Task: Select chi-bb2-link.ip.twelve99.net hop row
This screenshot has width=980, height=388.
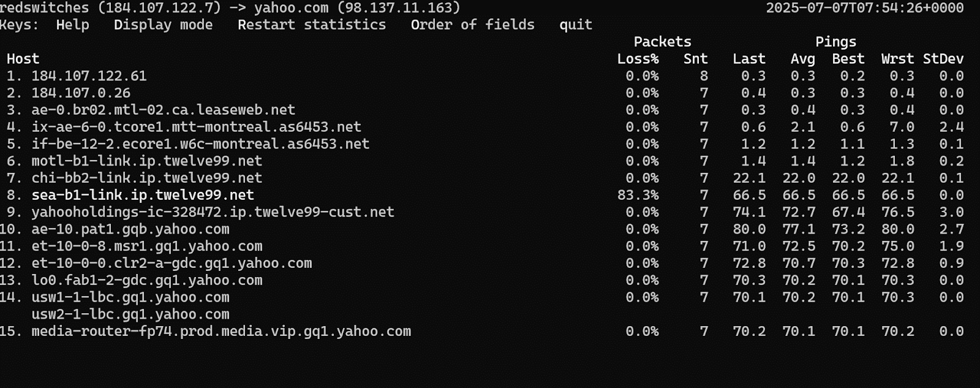Action: 146,178
